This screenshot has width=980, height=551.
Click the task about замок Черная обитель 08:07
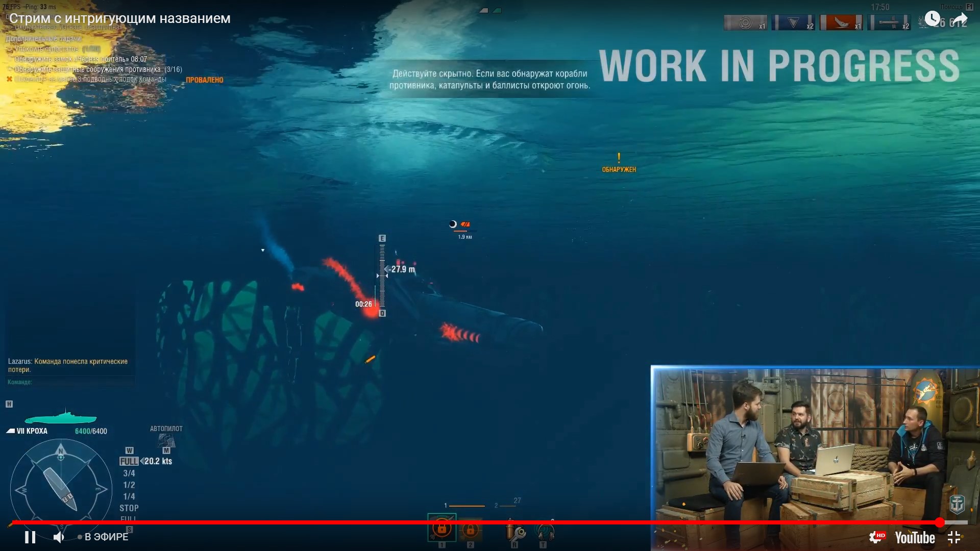click(x=81, y=59)
